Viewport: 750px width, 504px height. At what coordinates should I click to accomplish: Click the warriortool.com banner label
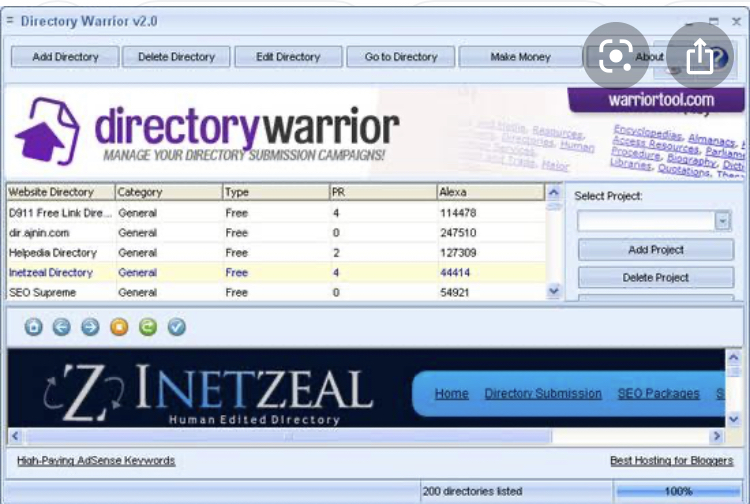click(x=661, y=100)
